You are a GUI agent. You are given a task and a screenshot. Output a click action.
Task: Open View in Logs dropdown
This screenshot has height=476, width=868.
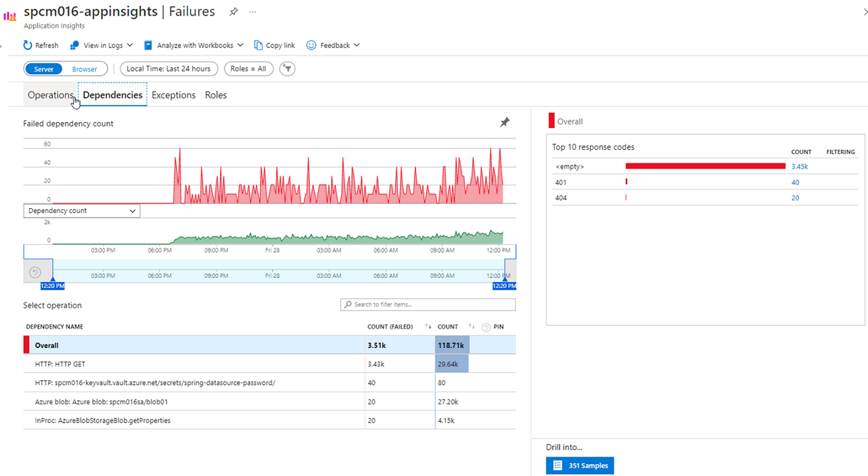102,45
